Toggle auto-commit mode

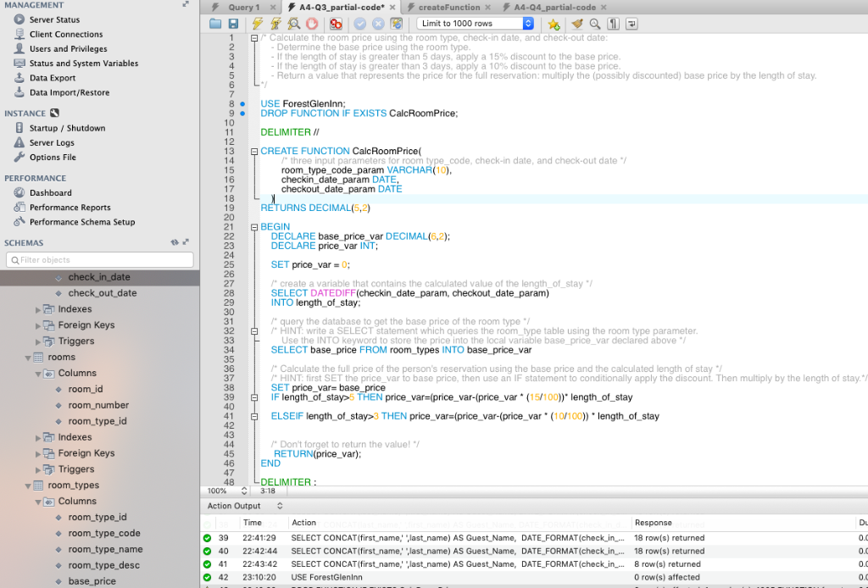point(398,24)
